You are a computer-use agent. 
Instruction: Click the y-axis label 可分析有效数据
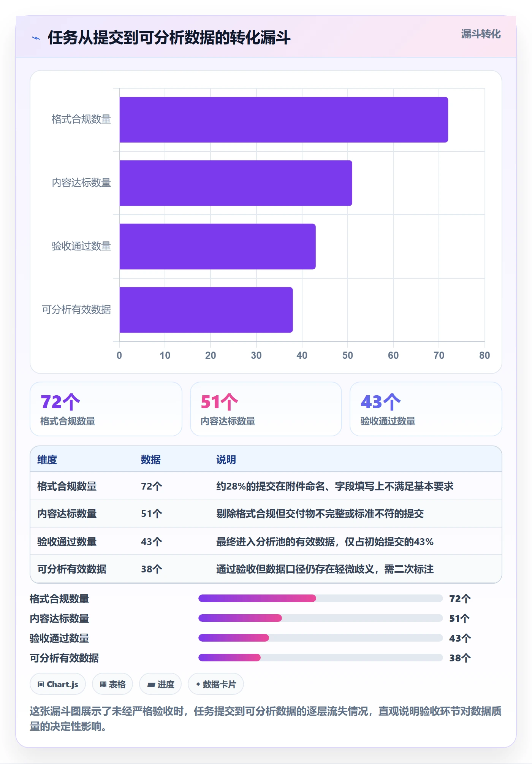pos(76,310)
